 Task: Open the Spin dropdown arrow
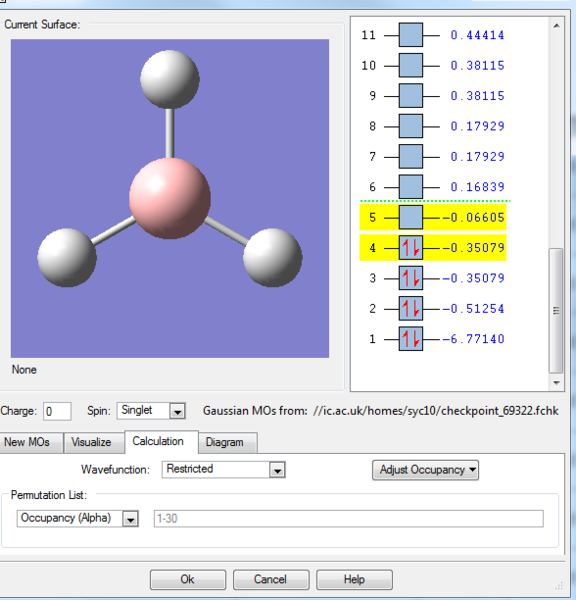[x=177, y=412]
